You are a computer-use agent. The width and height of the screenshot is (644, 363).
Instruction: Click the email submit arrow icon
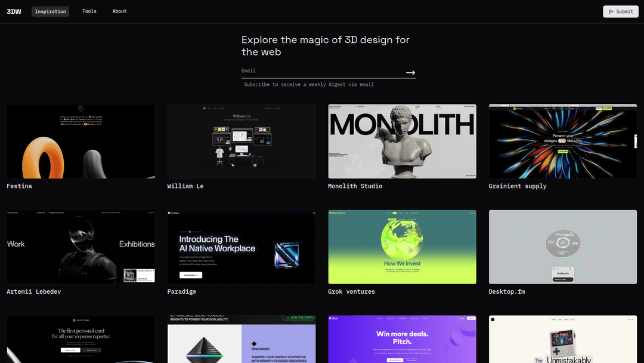coord(410,73)
